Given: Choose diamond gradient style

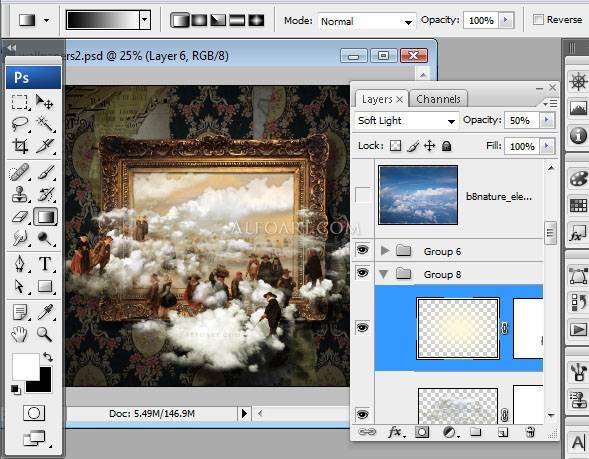Looking at the screenshot, I should pos(256,20).
